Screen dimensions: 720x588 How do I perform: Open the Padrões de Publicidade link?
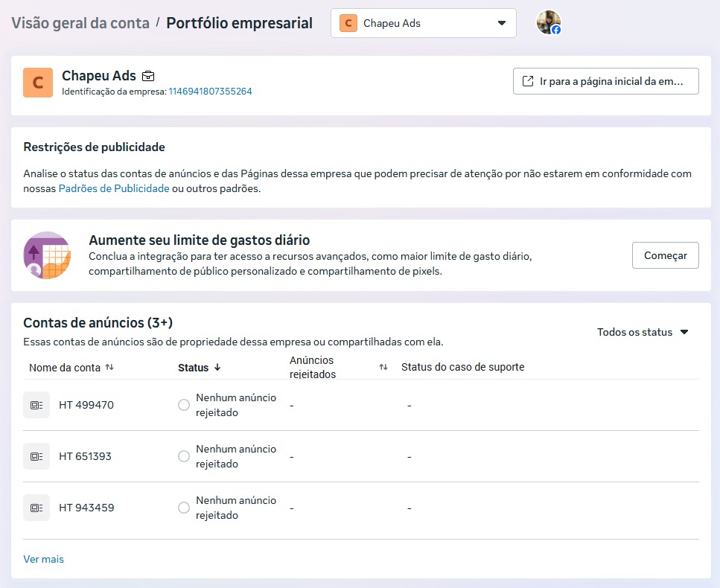(114, 188)
